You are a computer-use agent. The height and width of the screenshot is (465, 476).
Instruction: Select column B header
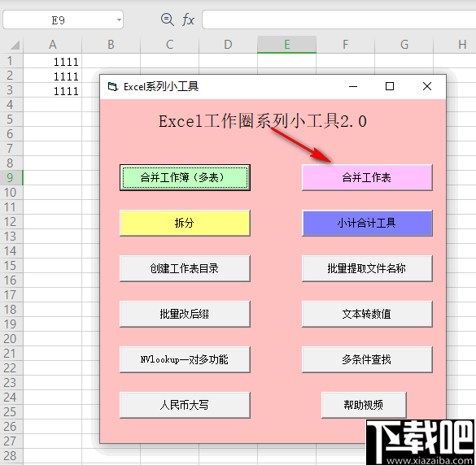111,45
